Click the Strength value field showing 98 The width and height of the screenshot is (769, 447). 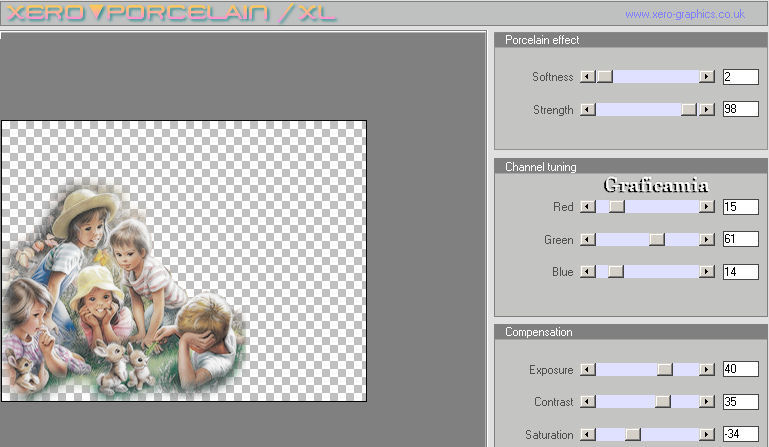(x=741, y=109)
